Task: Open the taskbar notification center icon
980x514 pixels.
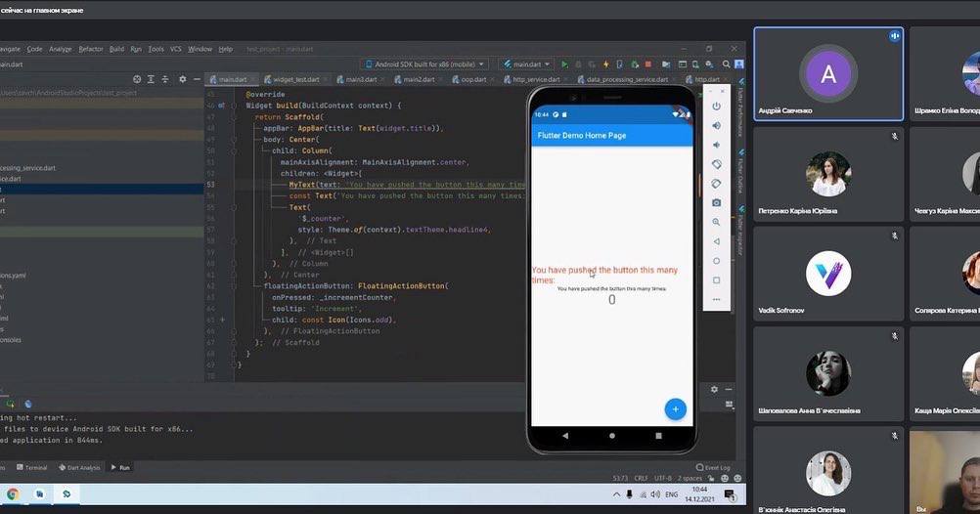Action: tap(730, 494)
